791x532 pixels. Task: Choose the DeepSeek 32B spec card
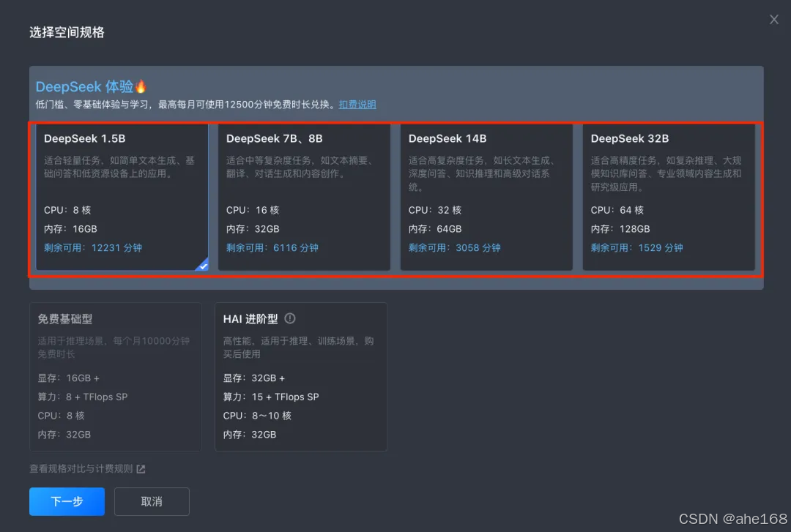click(669, 197)
